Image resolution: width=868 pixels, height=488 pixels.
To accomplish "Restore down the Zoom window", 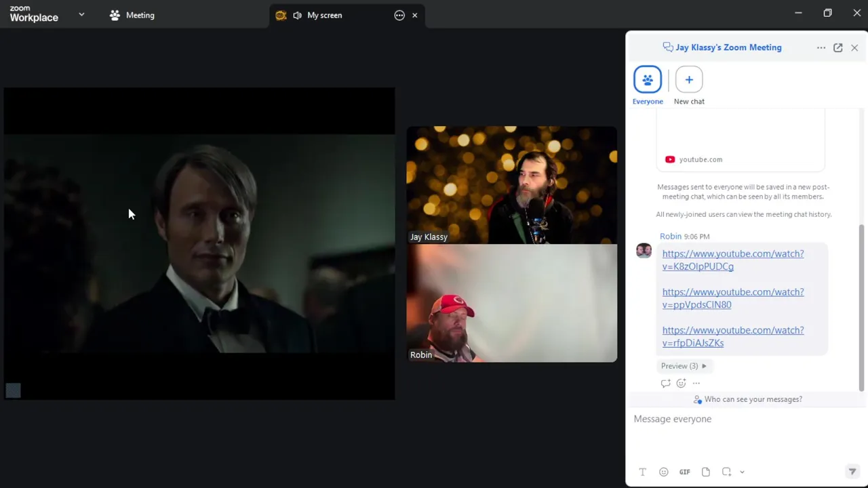I will tap(827, 13).
